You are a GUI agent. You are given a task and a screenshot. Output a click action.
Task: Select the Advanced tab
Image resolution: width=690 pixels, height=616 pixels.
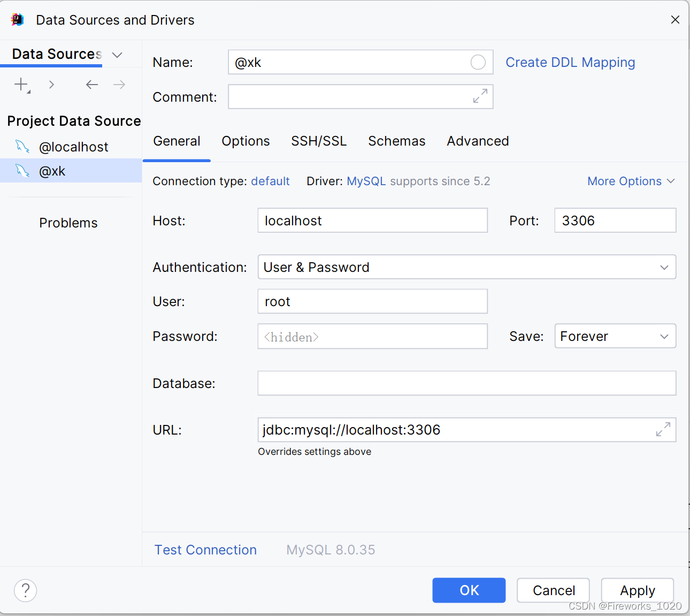tap(478, 141)
